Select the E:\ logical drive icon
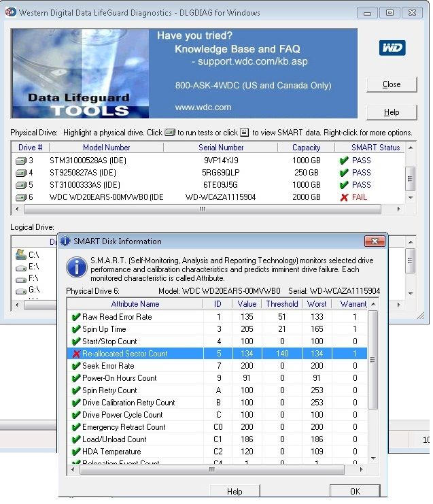433x504 pixels. coord(21,267)
